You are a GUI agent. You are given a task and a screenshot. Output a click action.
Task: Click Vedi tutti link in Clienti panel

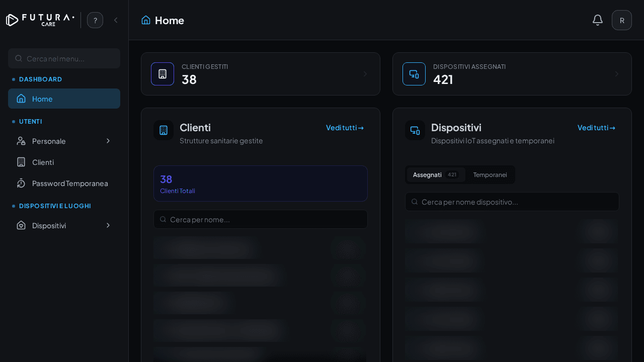pos(345,128)
